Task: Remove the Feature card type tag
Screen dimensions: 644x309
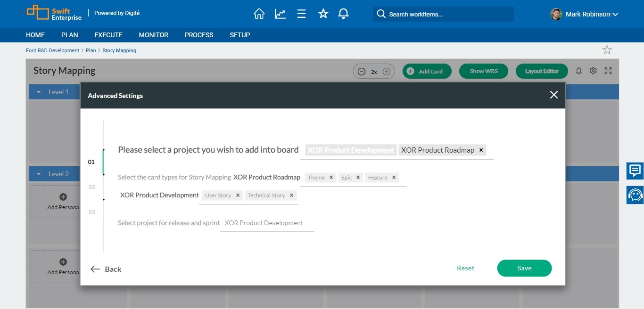Action: point(394,178)
